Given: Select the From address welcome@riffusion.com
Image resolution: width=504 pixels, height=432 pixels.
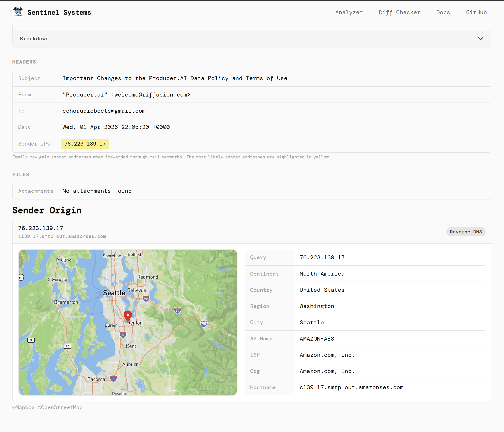Looking at the screenshot, I should 151,95.
